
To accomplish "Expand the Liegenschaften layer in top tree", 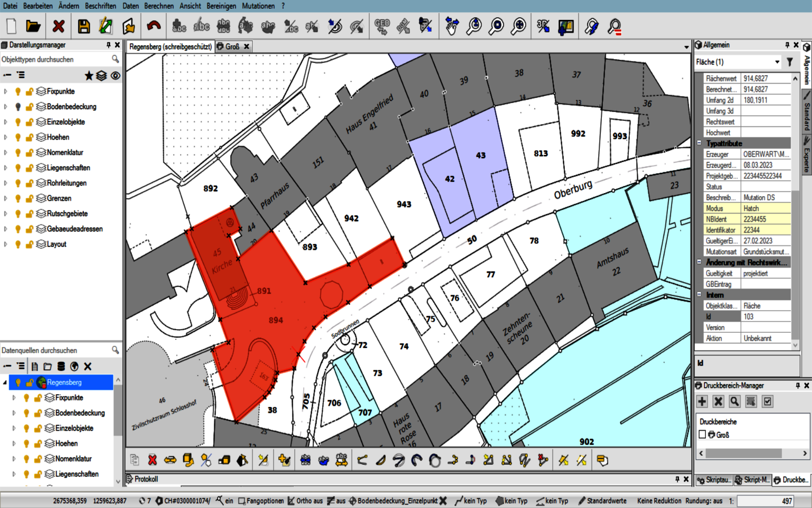I will coord(6,168).
